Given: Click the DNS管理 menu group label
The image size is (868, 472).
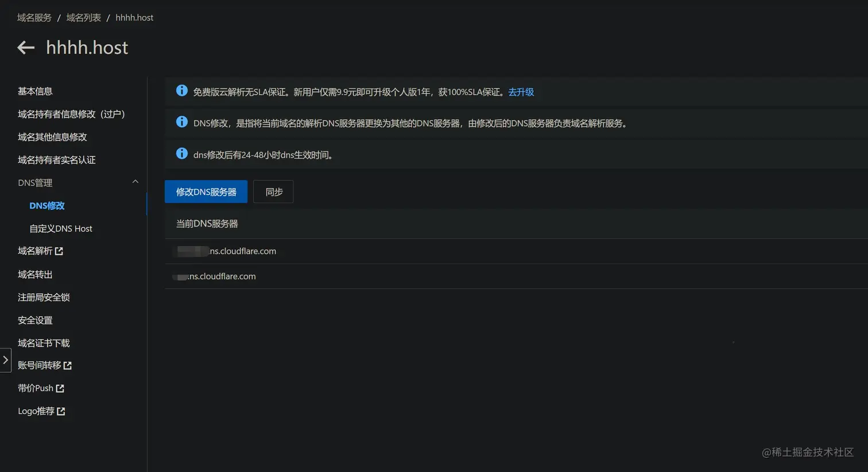Looking at the screenshot, I should [x=35, y=183].
